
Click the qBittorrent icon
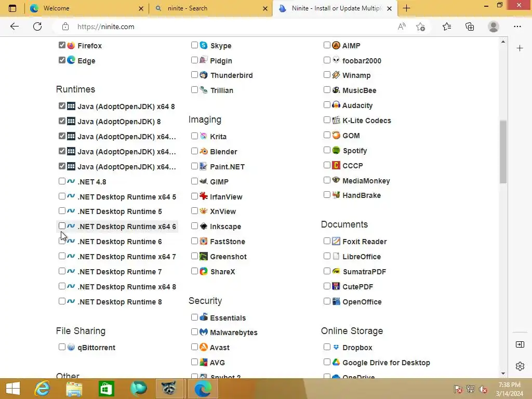pyautogui.click(x=71, y=347)
